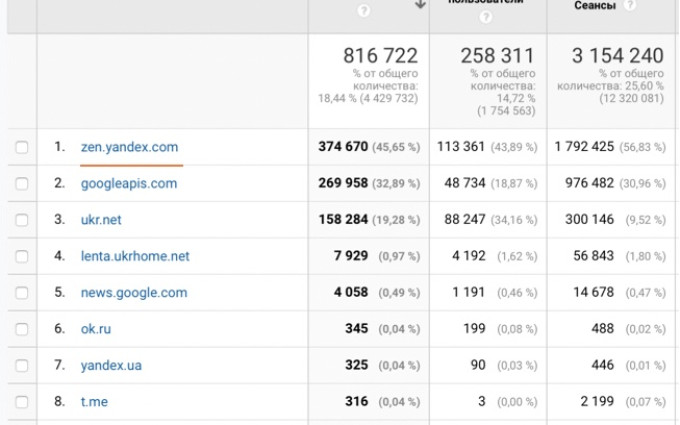Mark the ok.ru row checkbox
Viewport: 680px width, 425px height.
22,329
